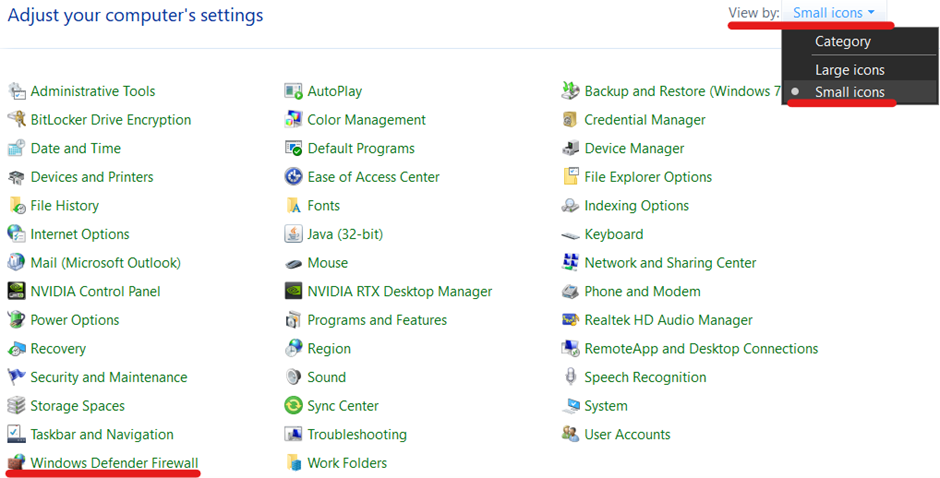Open the Power Options link
Image resolution: width=940 pixels, height=478 pixels.
point(75,320)
